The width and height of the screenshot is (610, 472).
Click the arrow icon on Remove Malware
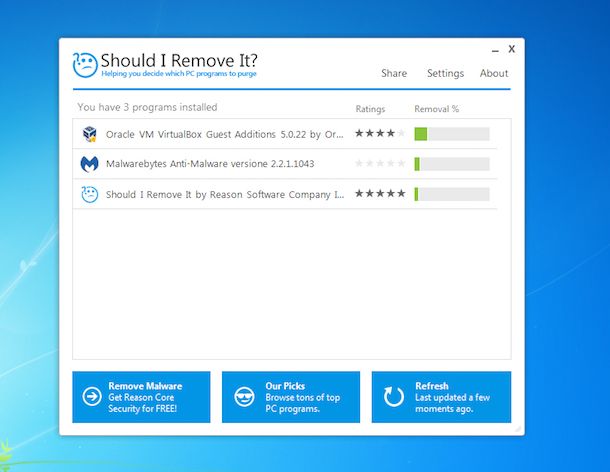pyautogui.click(x=92, y=397)
